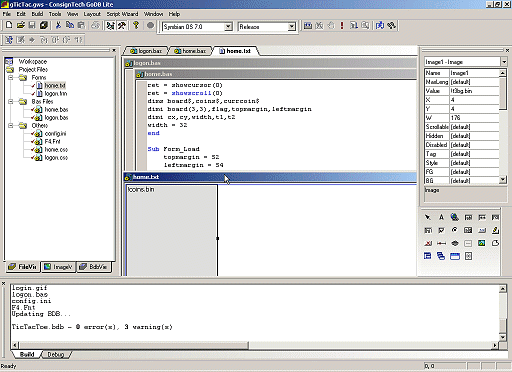The image size is (512, 372).
Task: Click the red exclamation mark icon
Action: 342,26
